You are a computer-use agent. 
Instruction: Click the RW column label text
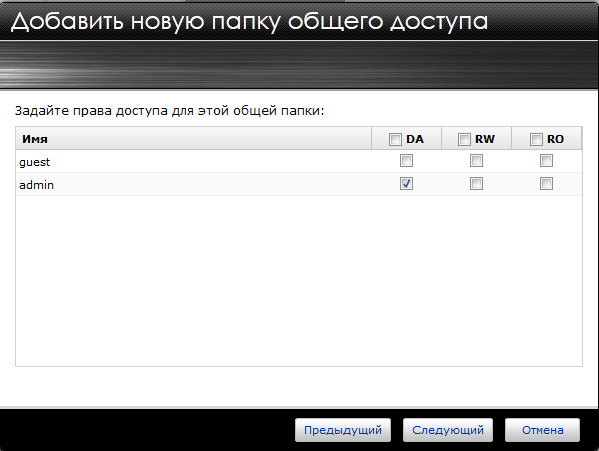pos(485,139)
